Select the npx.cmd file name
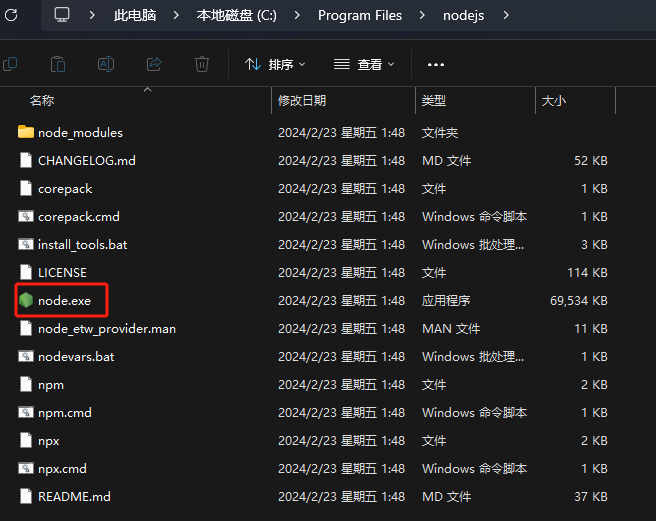Image resolution: width=656 pixels, height=521 pixels. (62, 469)
